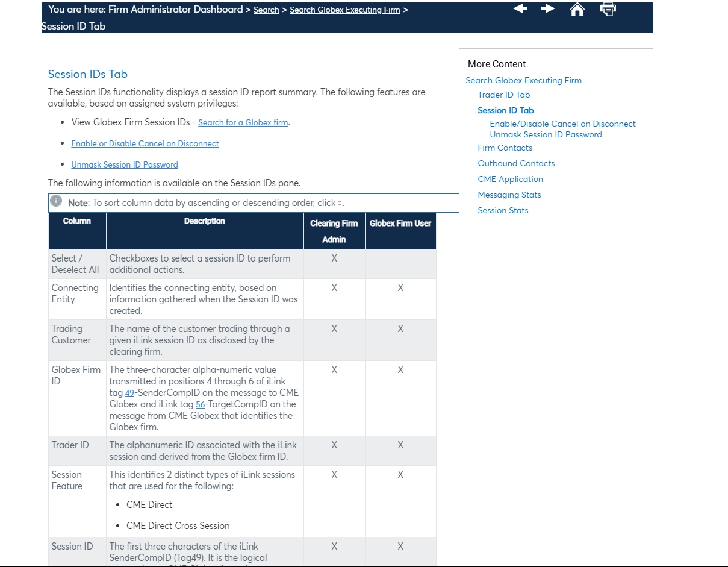
Task: Click the tag 56 link in Globex Firm ID row
Action: click(x=201, y=404)
